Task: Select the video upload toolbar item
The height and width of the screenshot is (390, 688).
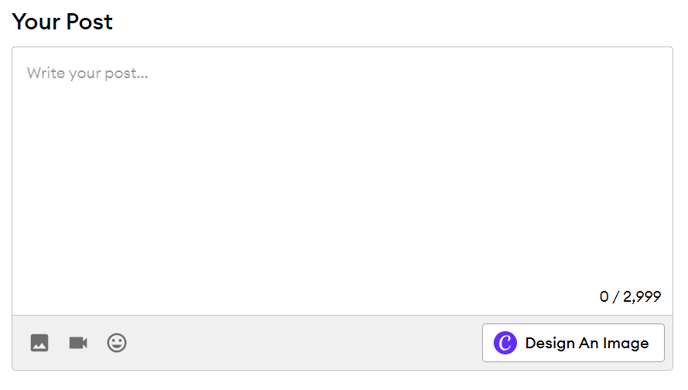Action: 78,343
